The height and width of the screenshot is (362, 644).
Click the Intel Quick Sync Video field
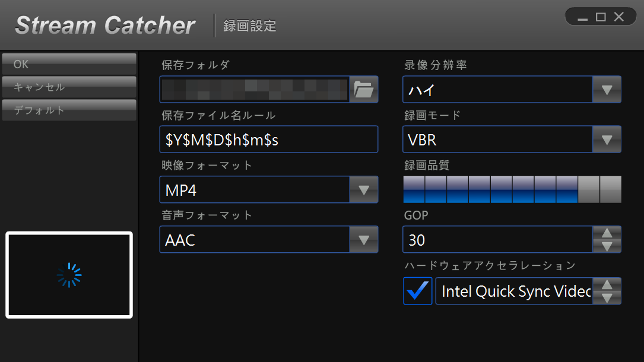(514, 291)
